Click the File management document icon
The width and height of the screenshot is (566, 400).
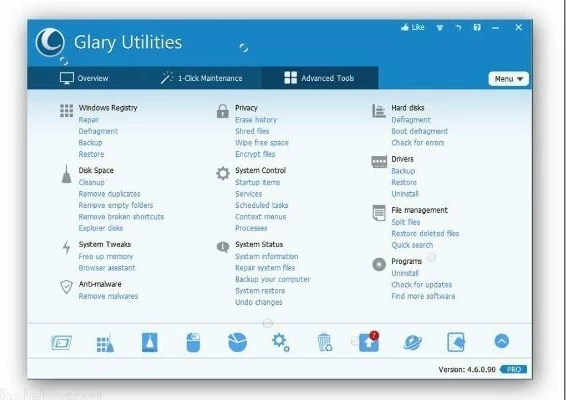tap(379, 213)
